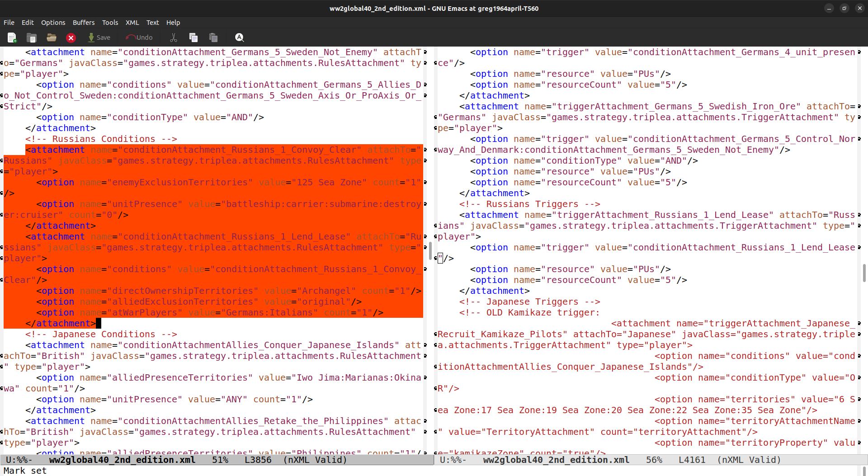
Task: Click the Search magnifier icon
Action: pos(240,38)
